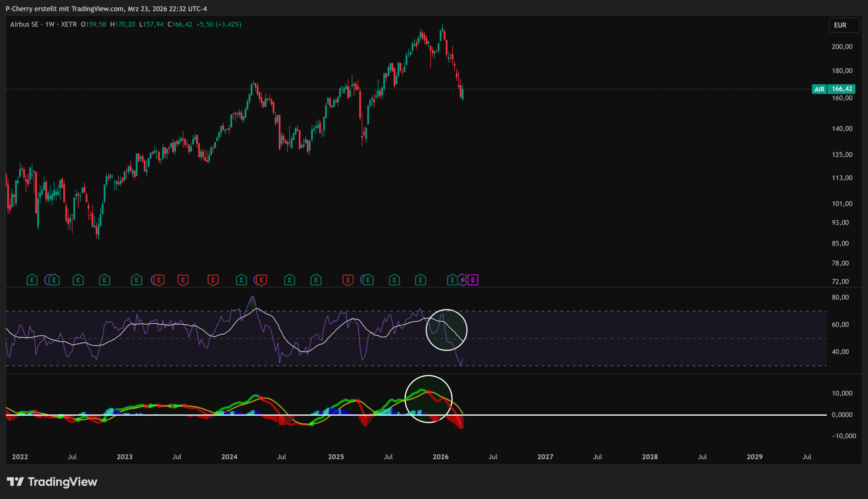Click the 2024 label on time axis
This screenshot has width=868, height=499.
tap(229, 457)
